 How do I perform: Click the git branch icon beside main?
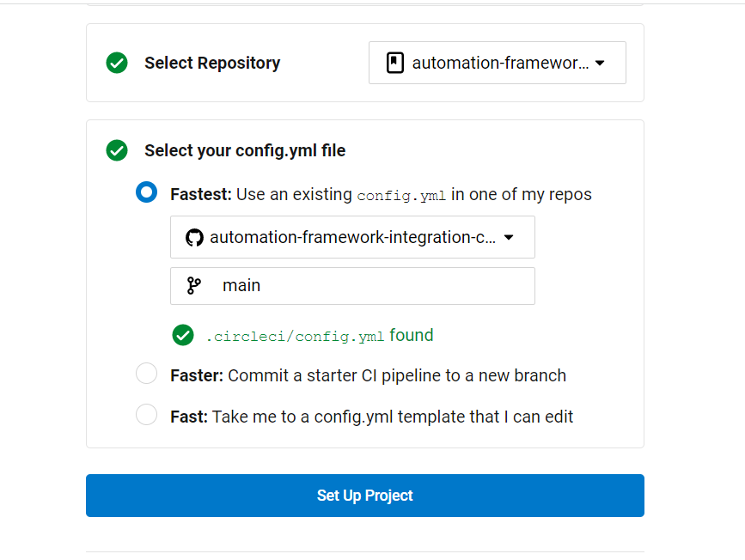pyautogui.click(x=194, y=285)
